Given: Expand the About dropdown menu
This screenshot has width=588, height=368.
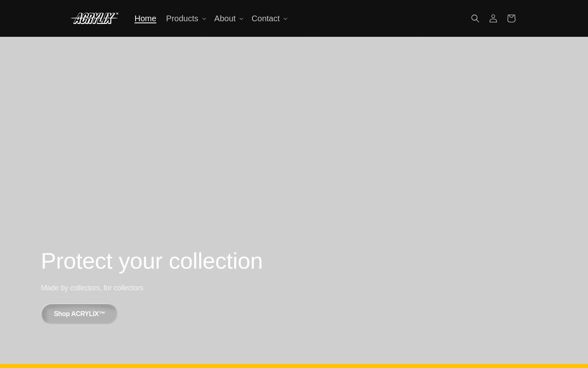Looking at the screenshot, I should click(x=229, y=18).
